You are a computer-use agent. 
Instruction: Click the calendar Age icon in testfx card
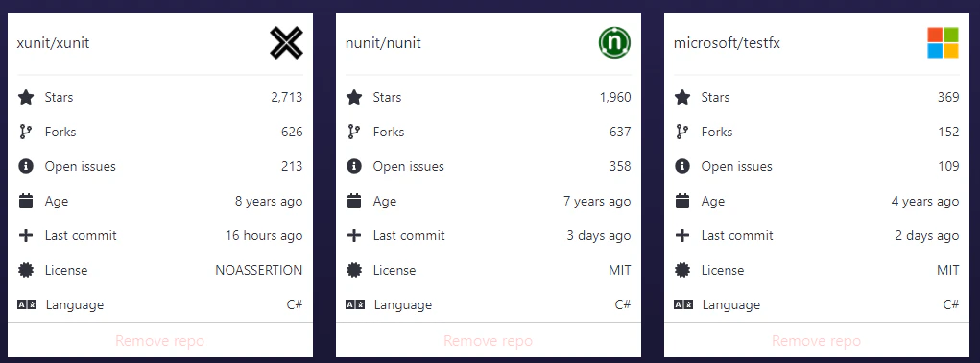click(681, 201)
